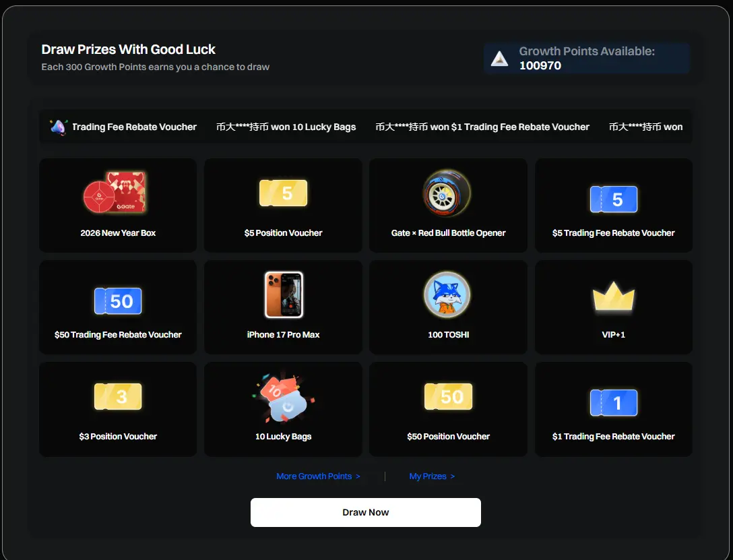Select the gold $5 Position Voucher icon

283,193
